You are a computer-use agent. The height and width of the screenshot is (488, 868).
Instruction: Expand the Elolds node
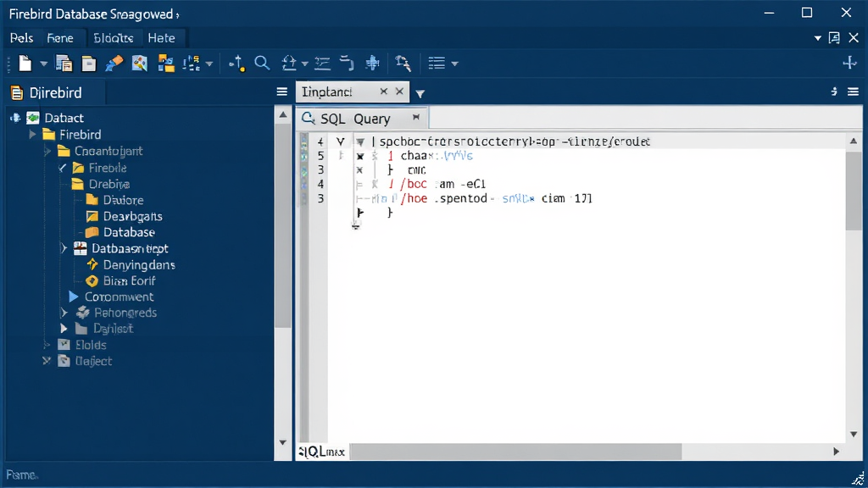coord(47,345)
